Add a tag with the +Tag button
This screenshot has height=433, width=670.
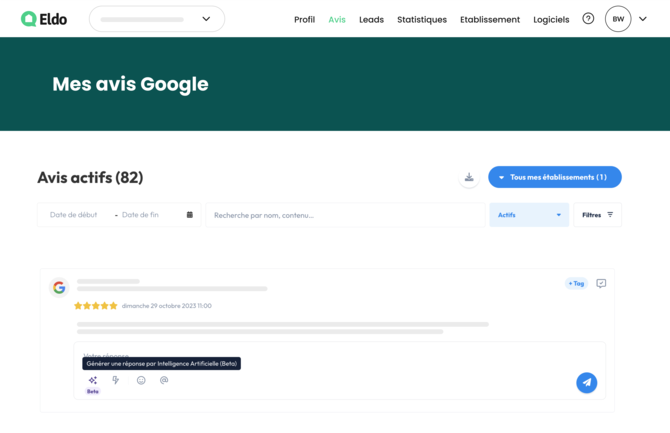[576, 283]
